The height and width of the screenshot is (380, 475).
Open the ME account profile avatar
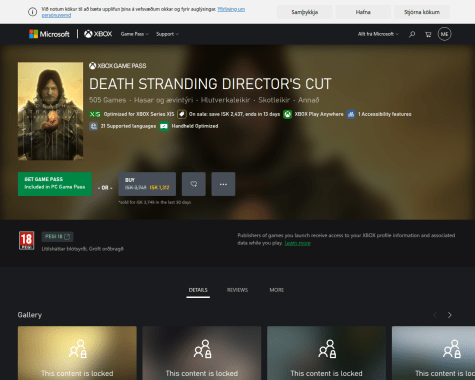pos(444,34)
